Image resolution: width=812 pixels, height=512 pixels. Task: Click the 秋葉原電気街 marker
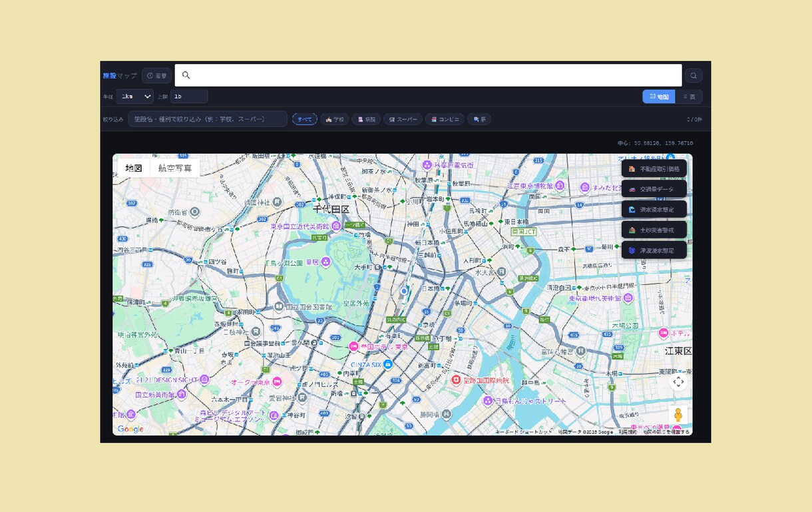427,164
